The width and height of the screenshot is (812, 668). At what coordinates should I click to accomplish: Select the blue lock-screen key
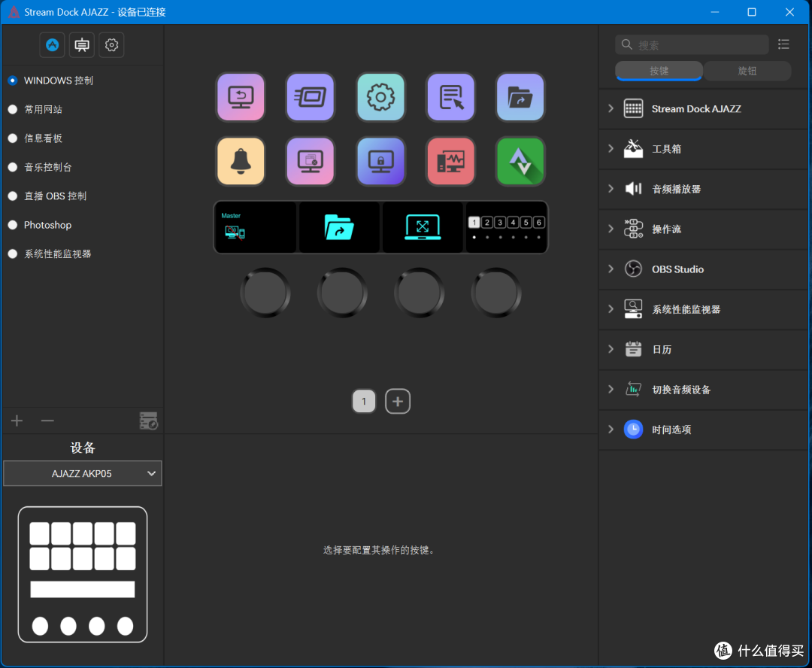pyautogui.click(x=380, y=161)
